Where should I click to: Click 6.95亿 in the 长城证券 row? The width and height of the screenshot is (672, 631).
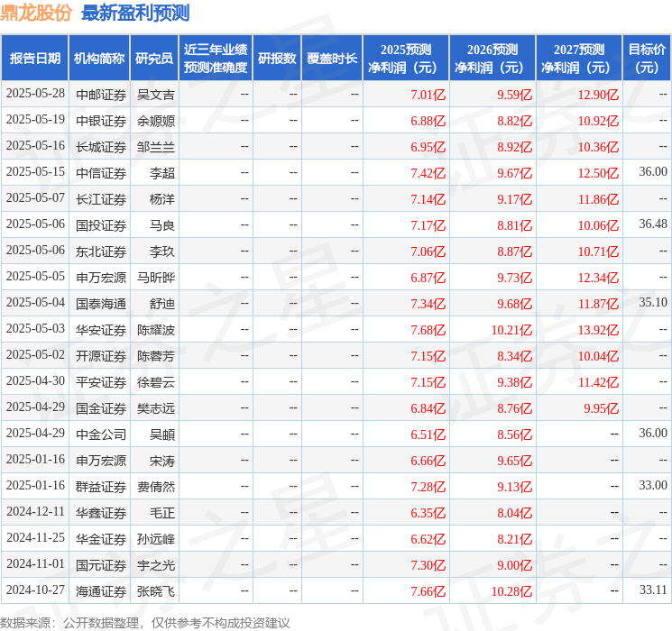(x=428, y=147)
